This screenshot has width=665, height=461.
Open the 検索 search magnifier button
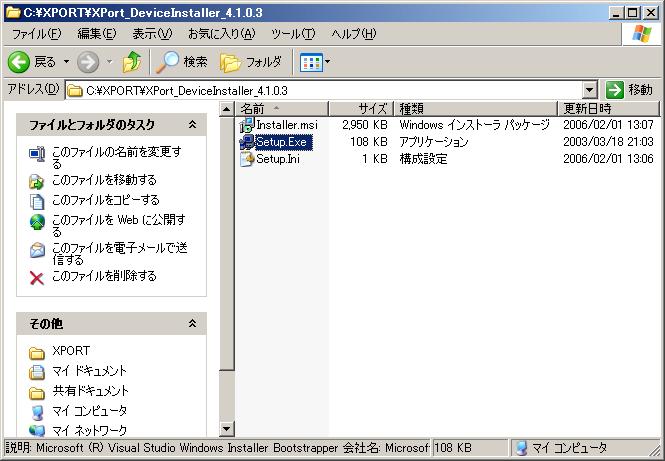182,62
